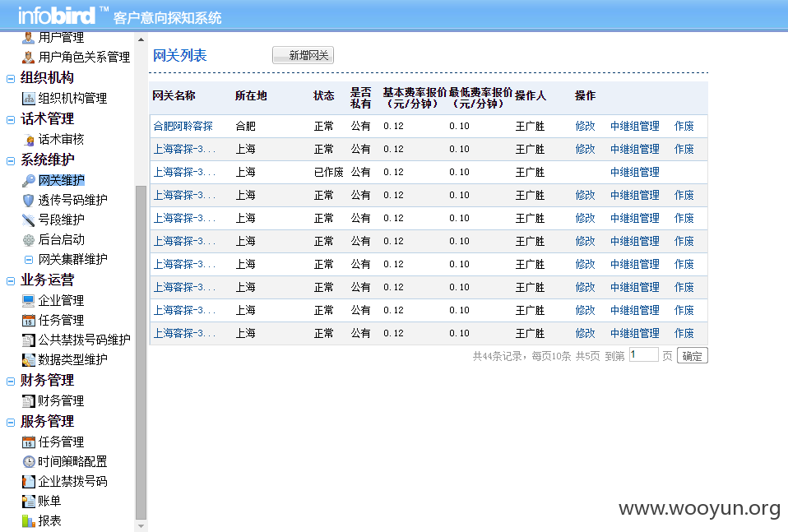This screenshot has height=532, width=788.
Task: Click the 企业管理 monitor icon
Action: (x=29, y=301)
